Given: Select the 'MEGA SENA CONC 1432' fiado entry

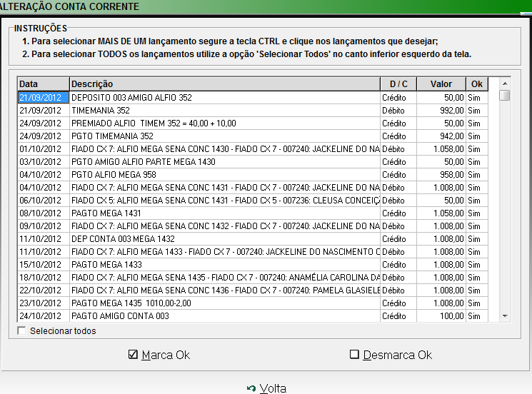Looking at the screenshot, I should [253, 226].
